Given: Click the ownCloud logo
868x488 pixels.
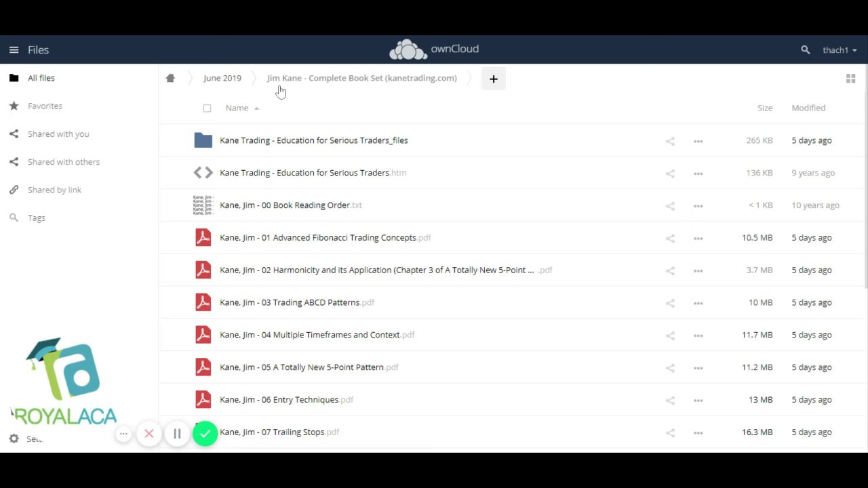Looking at the screenshot, I should (434, 49).
